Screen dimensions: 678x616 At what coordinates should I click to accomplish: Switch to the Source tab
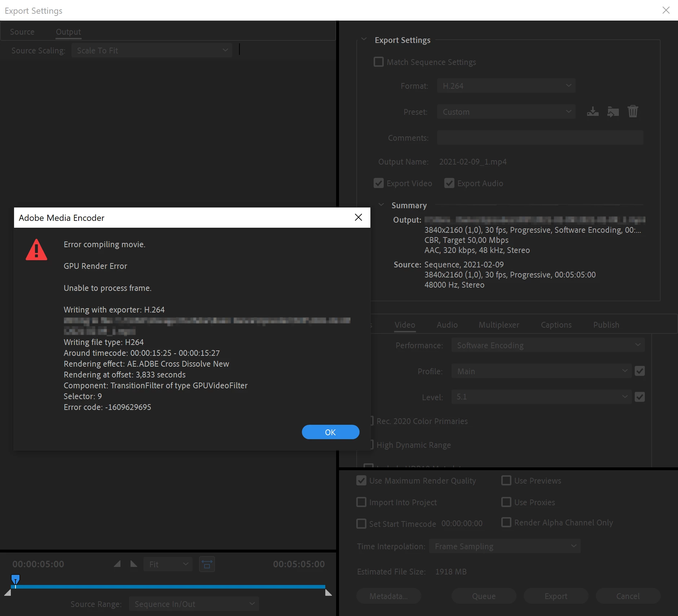pos(22,32)
